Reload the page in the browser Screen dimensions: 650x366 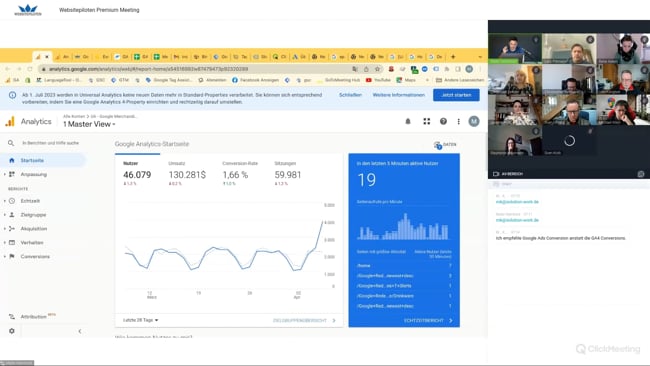[30, 69]
